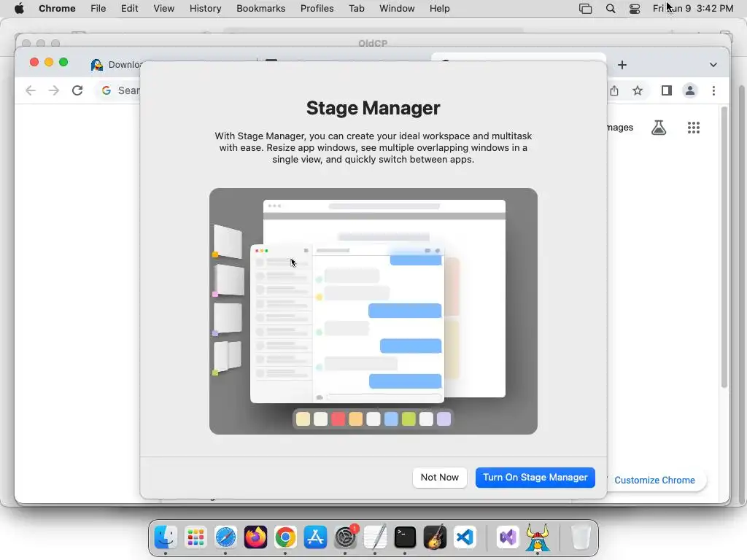The height and width of the screenshot is (560, 747).
Task: Click Stage Manager menu bar icon
Action: 585,9
